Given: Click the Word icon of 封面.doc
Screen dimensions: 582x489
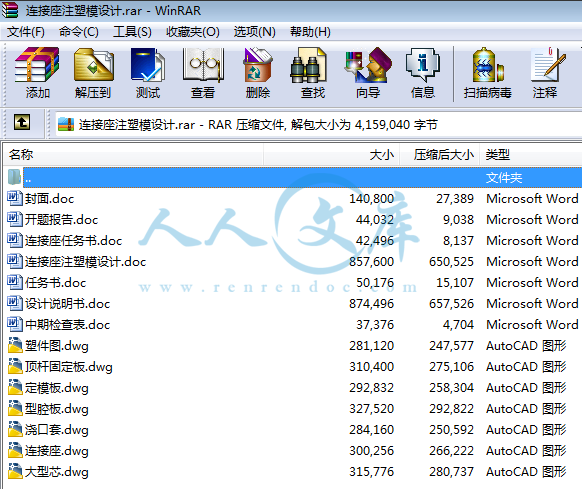Looking at the screenshot, I should pyautogui.click(x=14, y=198).
